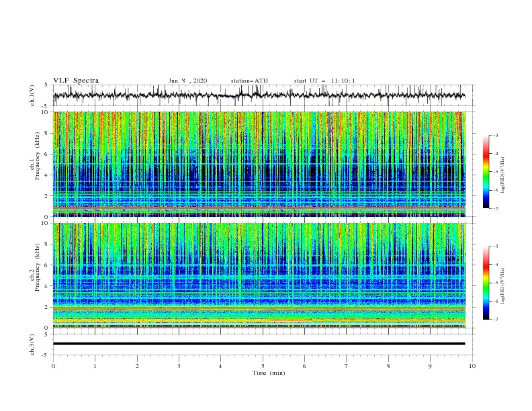Click the ch.1 'Frequency (kHz)' axis label

coord(37,154)
